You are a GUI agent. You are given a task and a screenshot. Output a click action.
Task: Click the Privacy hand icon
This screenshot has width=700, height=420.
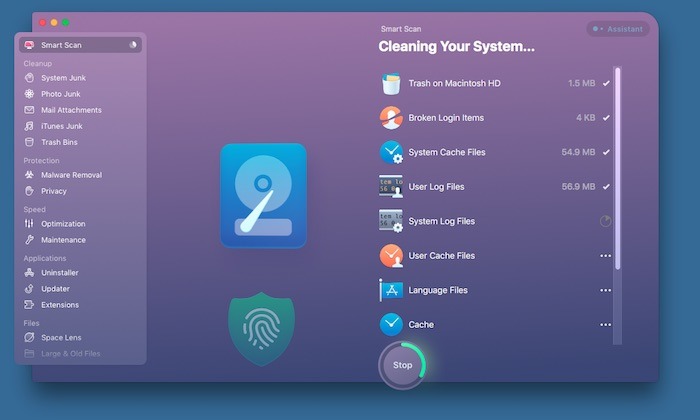(29, 191)
